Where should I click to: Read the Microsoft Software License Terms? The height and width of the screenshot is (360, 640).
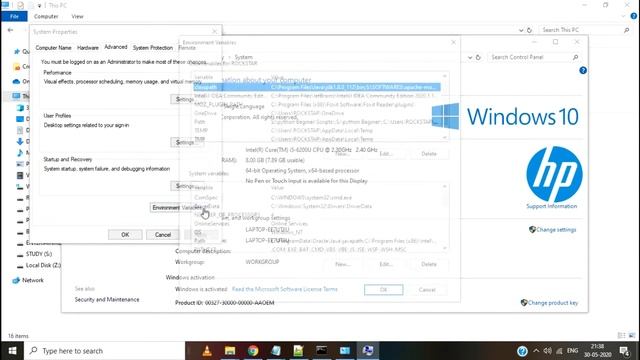point(285,289)
